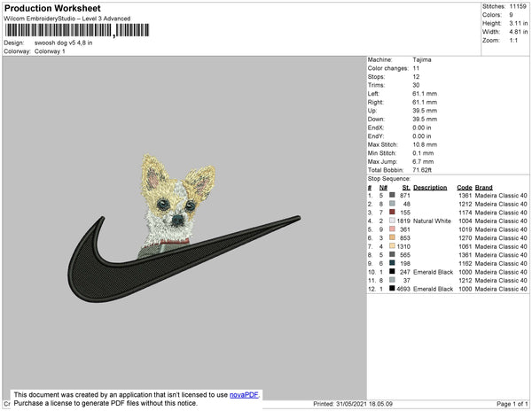532x411 pixels.
Task: Click stitch count '4693'
Action: (x=403, y=289)
